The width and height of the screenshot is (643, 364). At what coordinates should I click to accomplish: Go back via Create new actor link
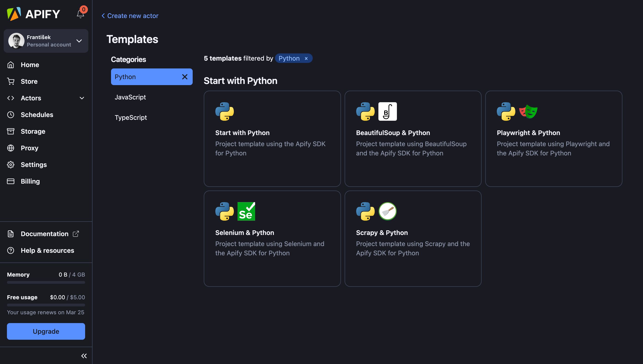click(130, 15)
